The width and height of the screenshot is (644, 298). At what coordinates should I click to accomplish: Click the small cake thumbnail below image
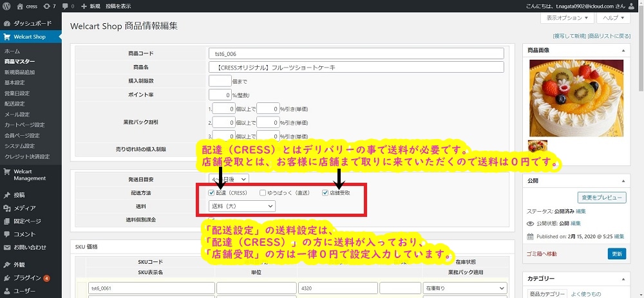[537, 146]
